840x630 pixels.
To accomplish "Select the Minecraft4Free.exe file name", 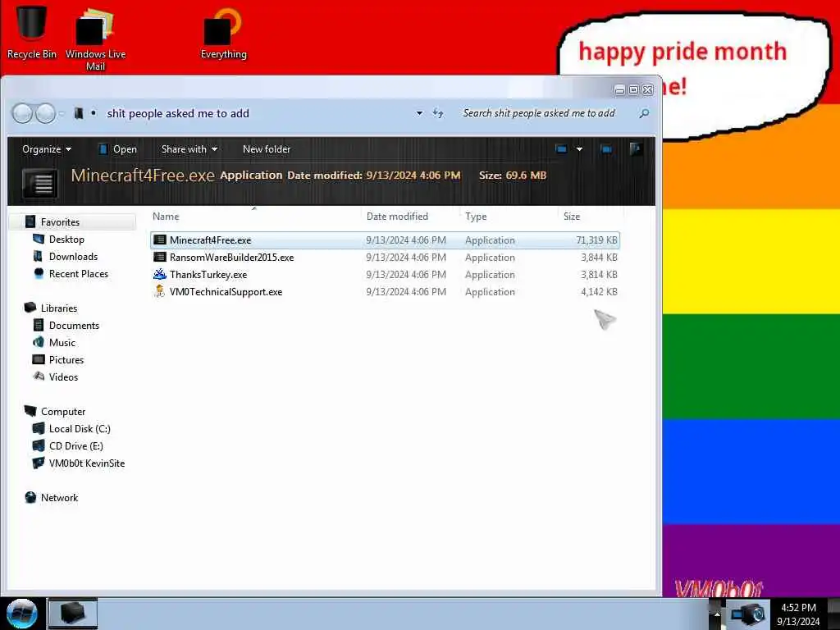I will click(211, 240).
